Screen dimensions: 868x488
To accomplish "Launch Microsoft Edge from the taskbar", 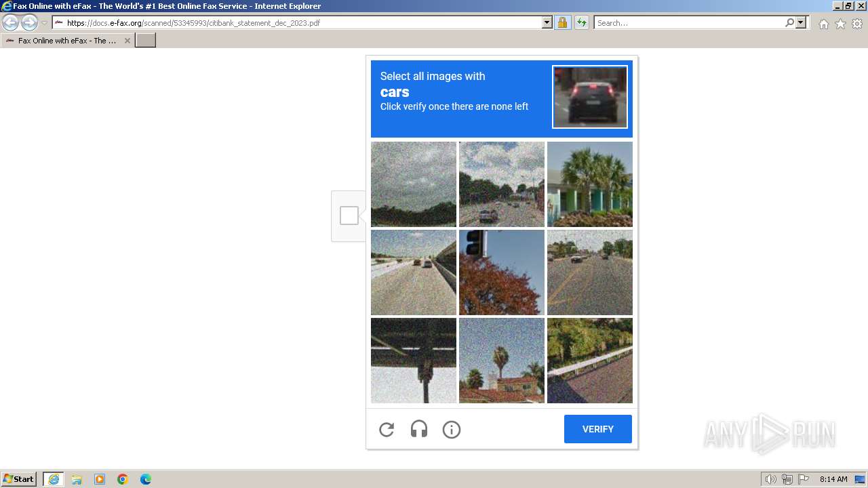I will (x=146, y=479).
